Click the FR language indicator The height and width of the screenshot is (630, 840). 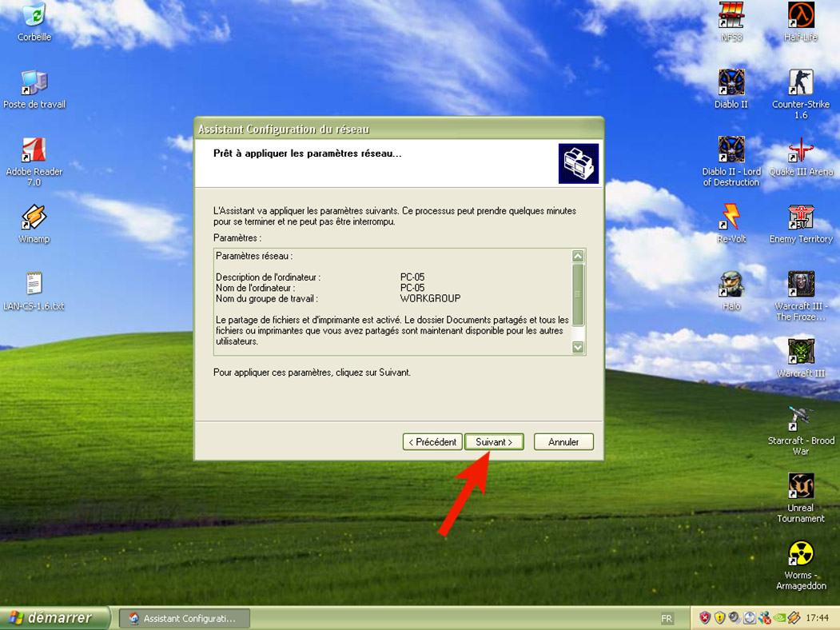[x=667, y=619]
